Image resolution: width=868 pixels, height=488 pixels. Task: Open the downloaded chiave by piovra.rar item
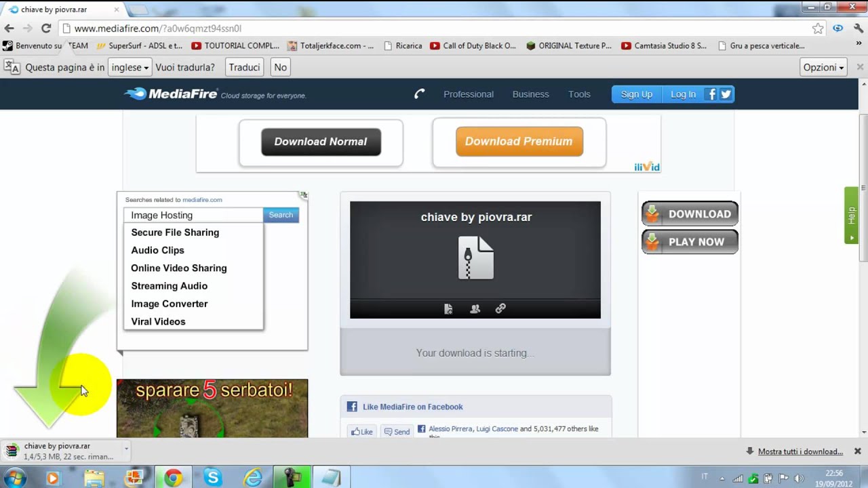click(x=61, y=451)
